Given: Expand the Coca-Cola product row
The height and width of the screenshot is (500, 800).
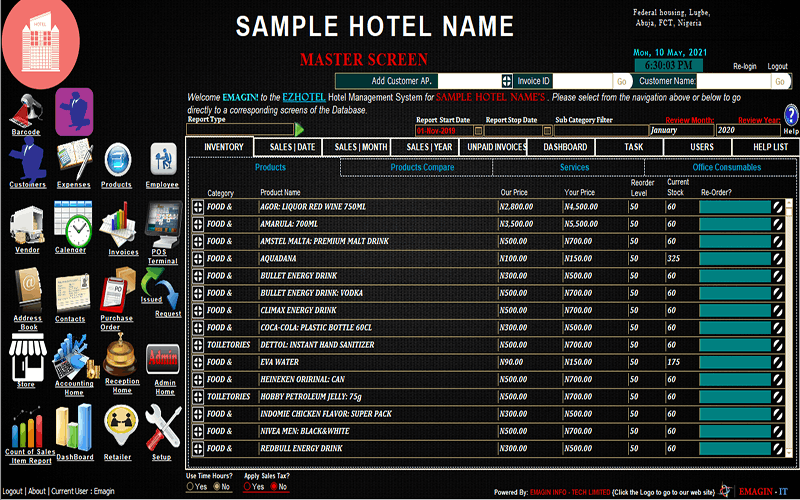Looking at the screenshot, I should pyautogui.click(x=198, y=327).
